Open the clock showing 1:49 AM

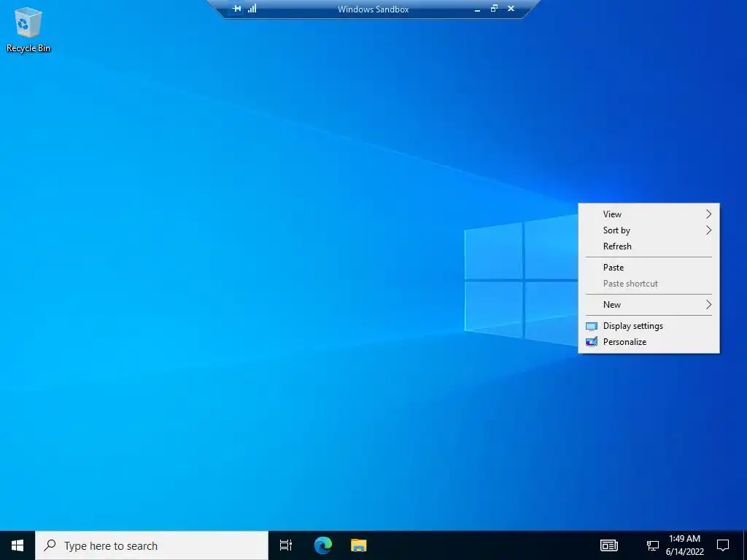[x=684, y=545]
